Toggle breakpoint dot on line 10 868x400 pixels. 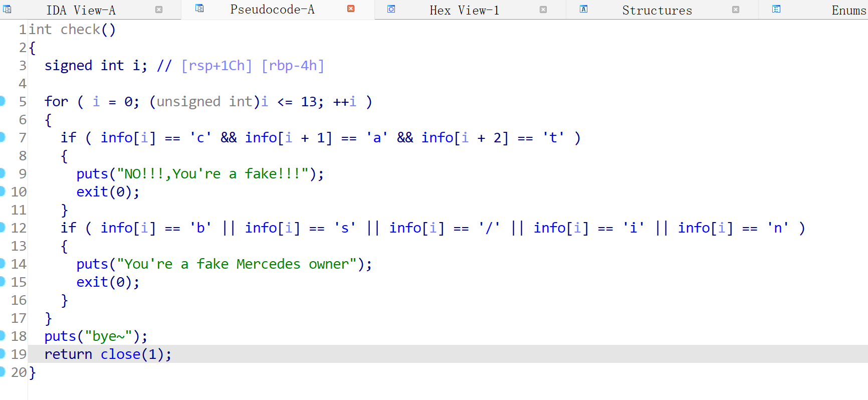(x=2, y=191)
